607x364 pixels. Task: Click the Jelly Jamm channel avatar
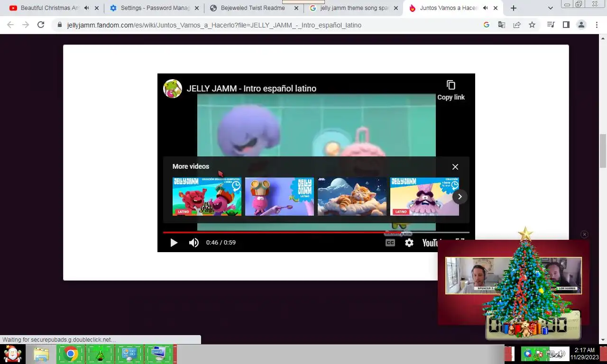(173, 89)
